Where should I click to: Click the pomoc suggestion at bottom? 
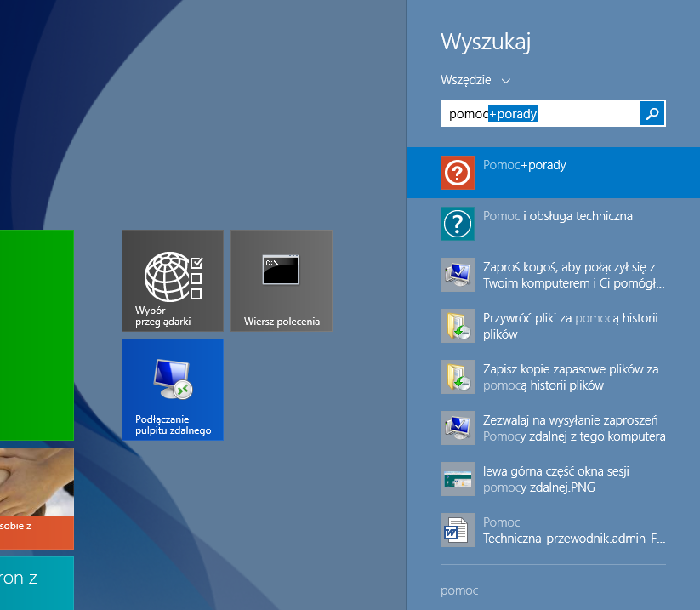coord(459,590)
